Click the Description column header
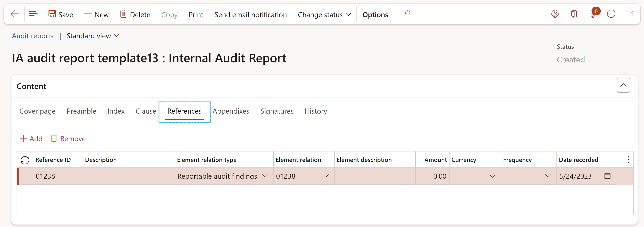Screen dimensions: 644x227 point(101,160)
